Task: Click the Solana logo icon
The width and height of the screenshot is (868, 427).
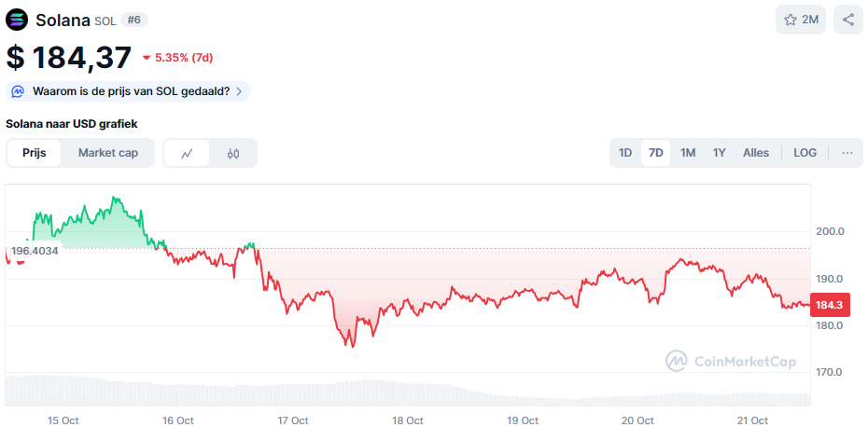Action: (x=18, y=20)
